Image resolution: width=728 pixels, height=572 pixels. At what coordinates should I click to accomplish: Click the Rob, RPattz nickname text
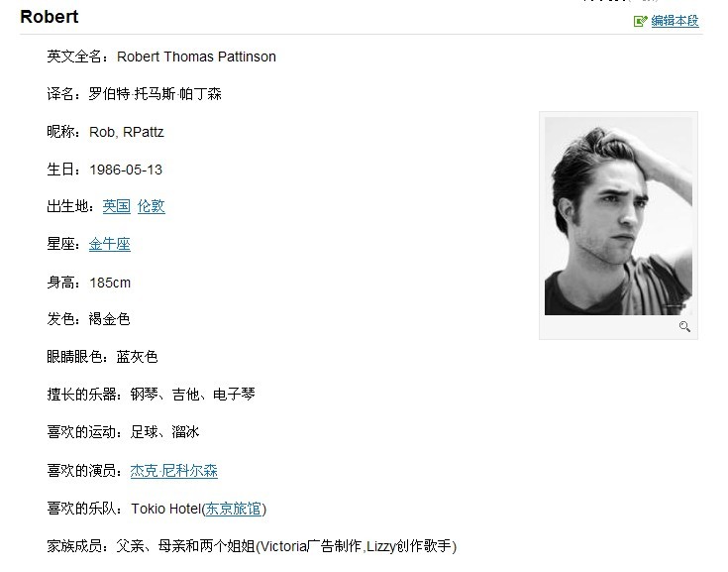click(x=127, y=132)
